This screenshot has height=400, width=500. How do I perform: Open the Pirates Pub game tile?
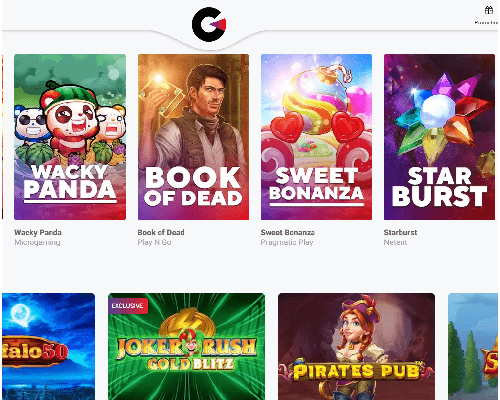pyautogui.click(x=356, y=347)
